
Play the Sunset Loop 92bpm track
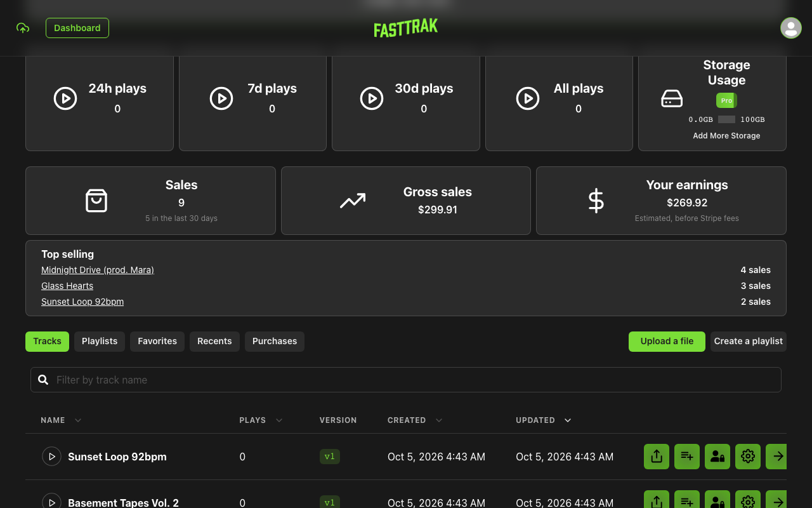(51, 457)
